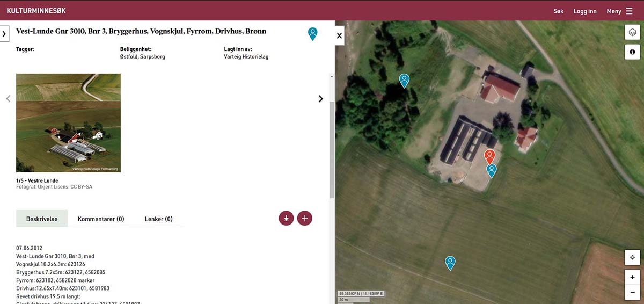Screen dimensions: 644x304
Task: Center map on my location
Action: coord(633,258)
